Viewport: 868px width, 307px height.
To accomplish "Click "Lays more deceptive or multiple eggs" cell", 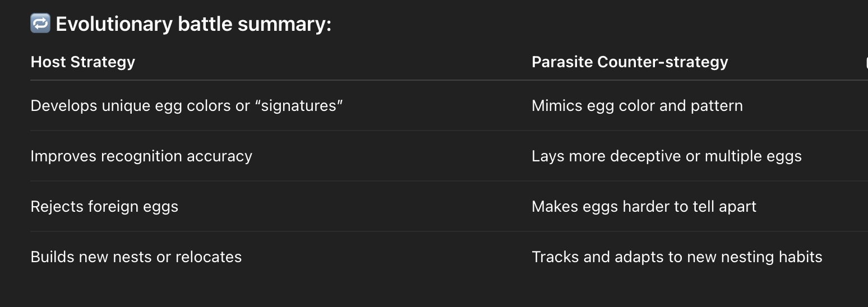I will [666, 156].
